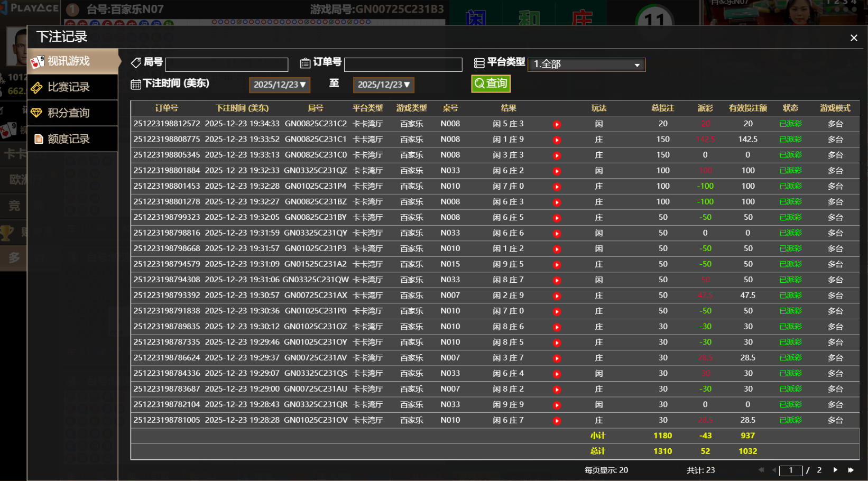Switch to 比赛记录 tab
This screenshot has width=868, height=481.
(x=73, y=87)
